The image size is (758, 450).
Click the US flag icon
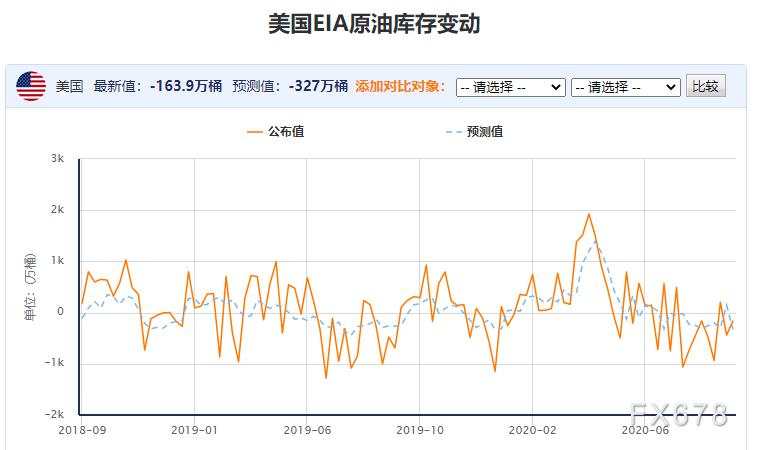pyautogui.click(x=31, y=86)
